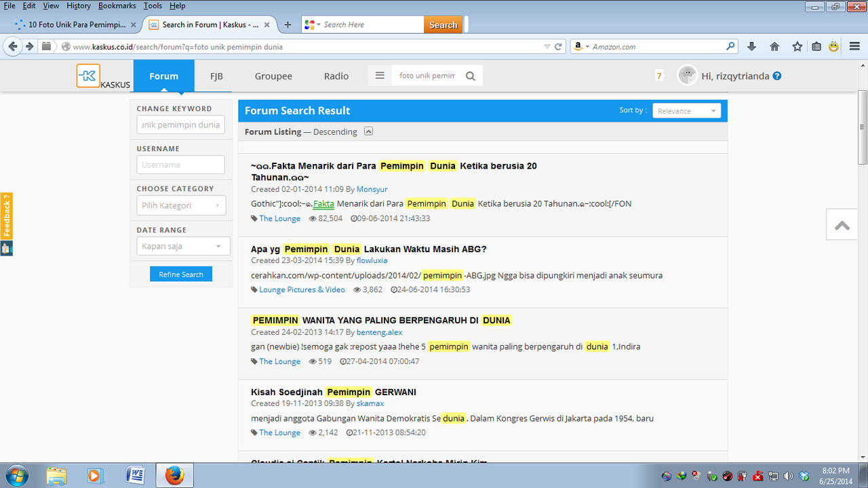This screenshot has height=488, width=868.
Task: Open the History menu
Action: pos(78,5)
